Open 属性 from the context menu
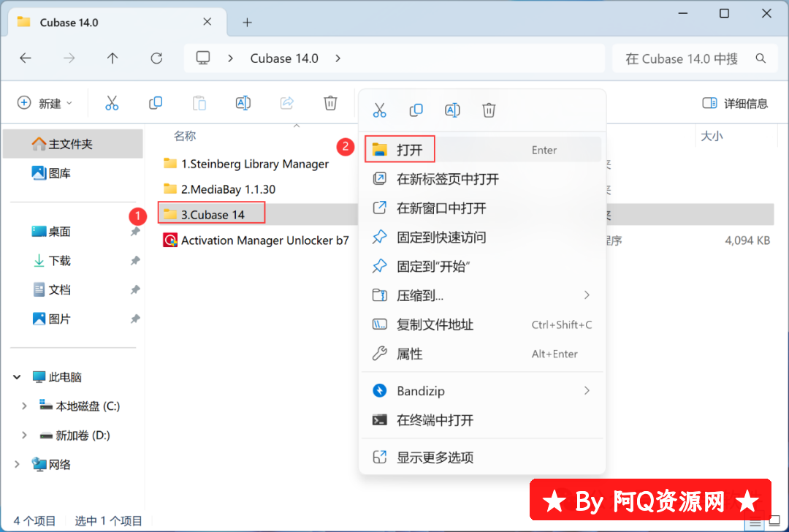Screen dimensions: 789x532 483,354
